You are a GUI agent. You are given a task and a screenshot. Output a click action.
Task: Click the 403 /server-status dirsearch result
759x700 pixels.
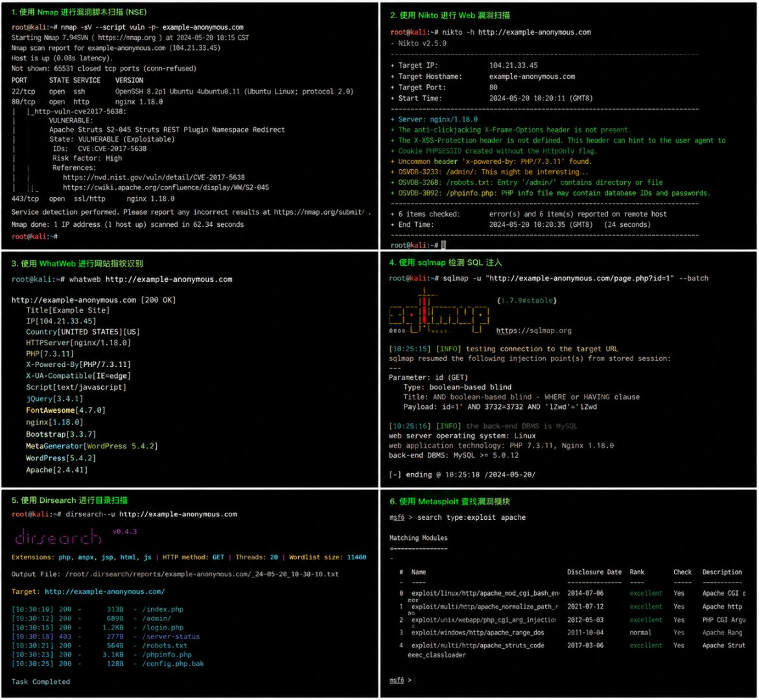(x=106, y=636)
